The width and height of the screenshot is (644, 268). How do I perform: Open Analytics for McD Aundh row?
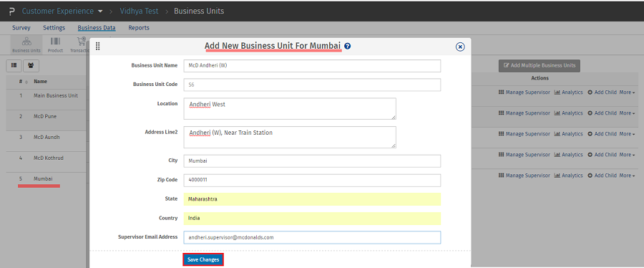pos(568,134)
